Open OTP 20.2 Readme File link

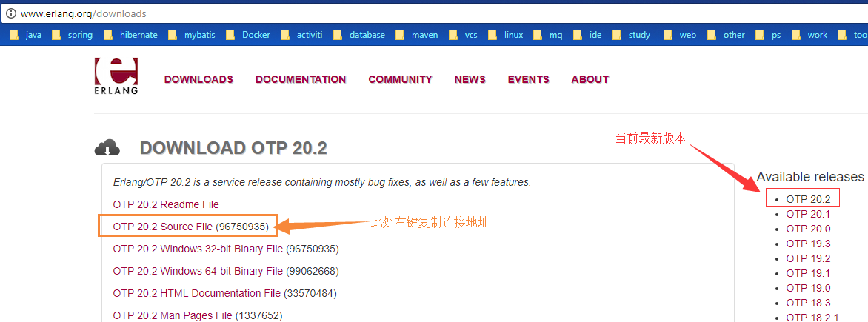pyautogui.click(x=166, y=204)
